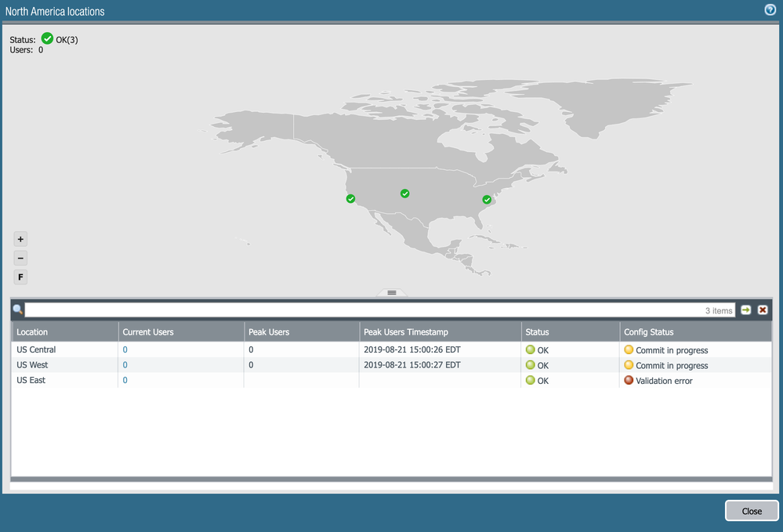Zoom in on the map

pos(21,240)
